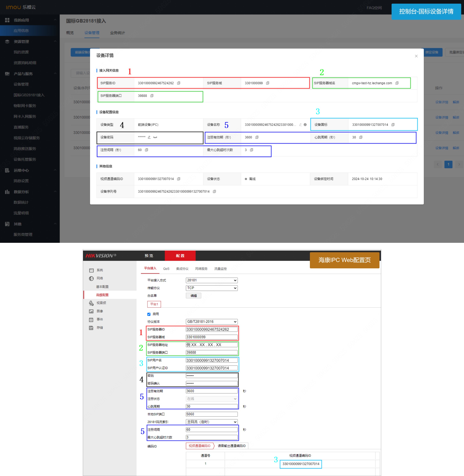Screen dimensions: 464x476
Task: Click the 白名单 编辑 button
Action: point(194,296)
